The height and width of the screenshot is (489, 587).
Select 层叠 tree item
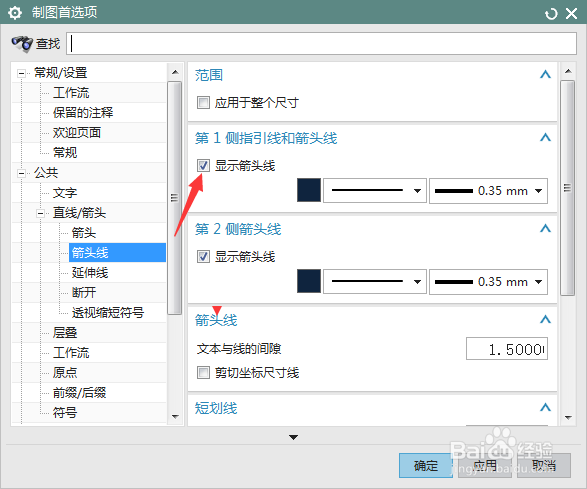pos(65,332)
